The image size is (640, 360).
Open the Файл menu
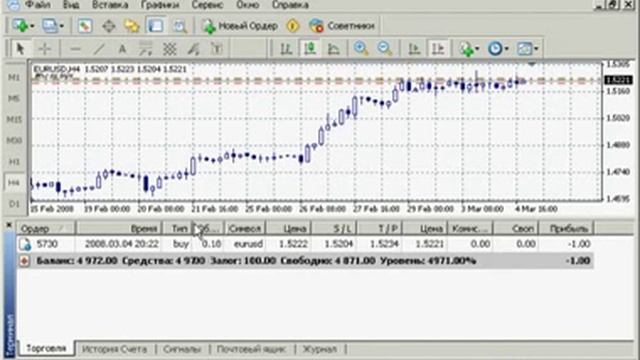38,5
